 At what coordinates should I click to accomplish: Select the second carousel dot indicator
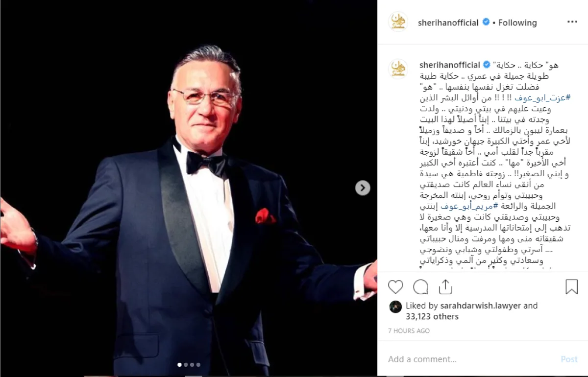(186, 365)
